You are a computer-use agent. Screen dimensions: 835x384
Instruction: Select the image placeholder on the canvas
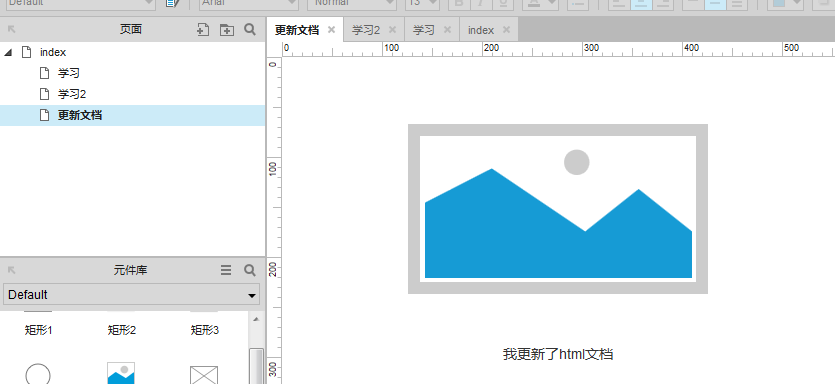pyautogui.click(x=558, y=209)
